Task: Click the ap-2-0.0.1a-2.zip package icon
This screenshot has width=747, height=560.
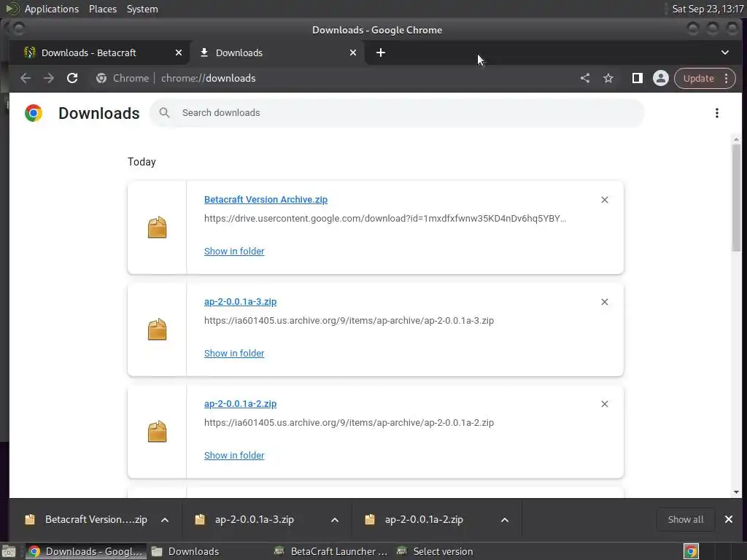Action: [157, 431]
